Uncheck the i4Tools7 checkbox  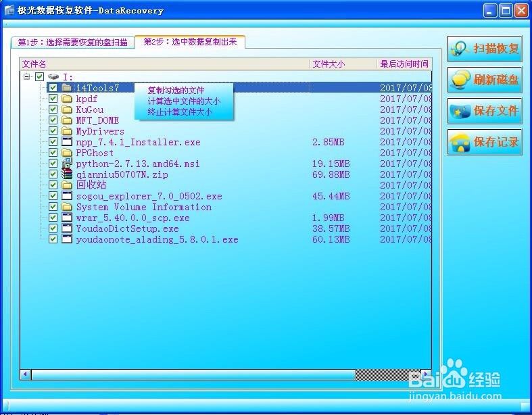click(53, 88)
